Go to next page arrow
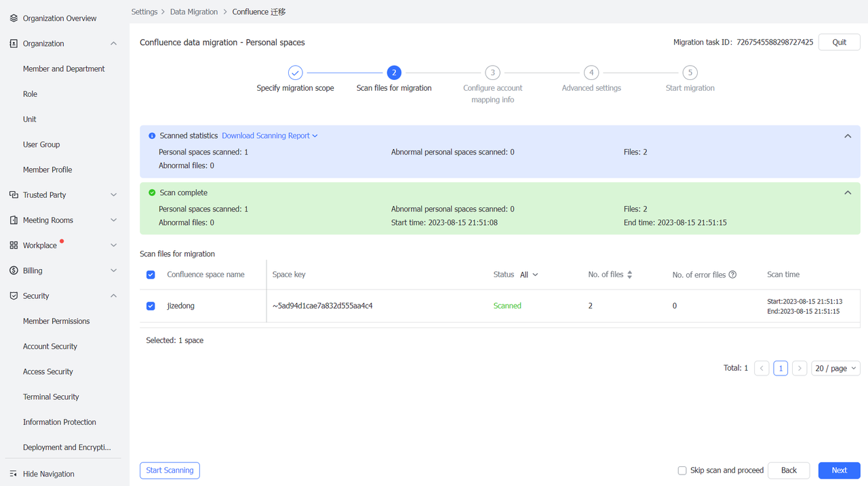Image resolution: width=868 pixels, height=486 pixels. click(x=800, y=368)
